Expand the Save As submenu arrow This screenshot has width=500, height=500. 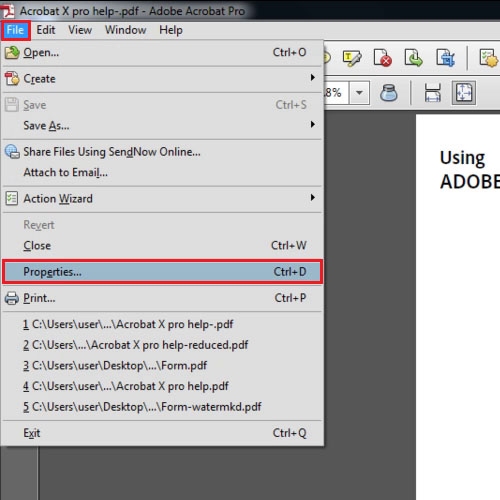pos(312,125)
